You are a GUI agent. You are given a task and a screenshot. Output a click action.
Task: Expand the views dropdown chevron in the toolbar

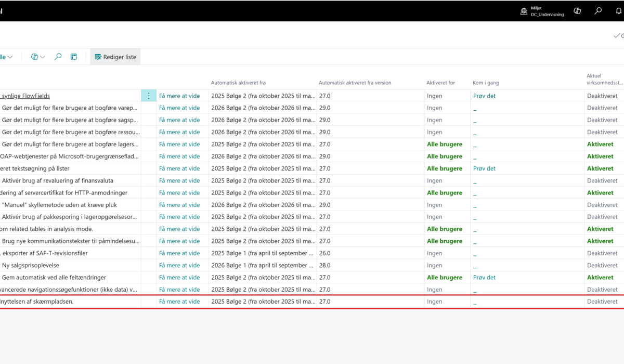(x=10, y=57)
